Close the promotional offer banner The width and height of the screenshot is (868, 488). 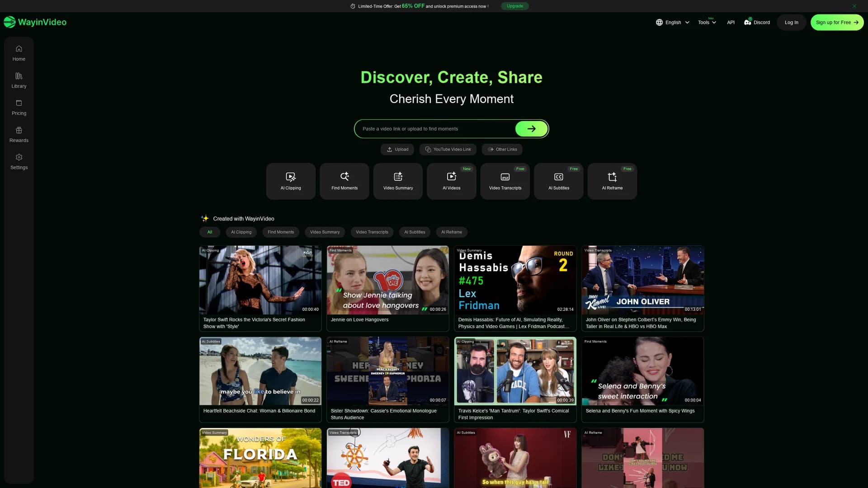click(x=854, y=6)
